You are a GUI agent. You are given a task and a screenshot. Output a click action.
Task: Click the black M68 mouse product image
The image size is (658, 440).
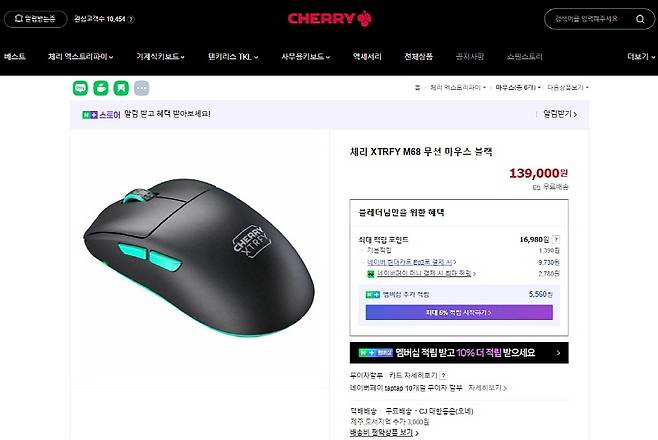pos(199,258)
